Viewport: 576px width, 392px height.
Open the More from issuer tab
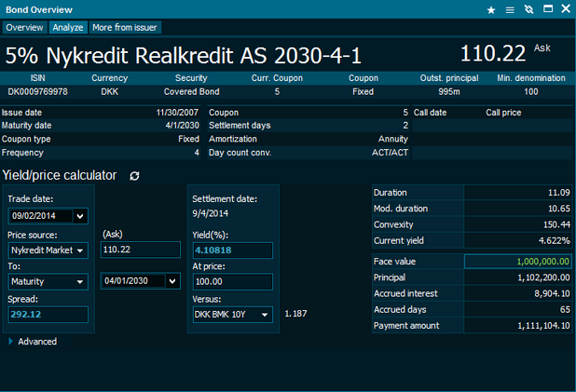point(125,28)
